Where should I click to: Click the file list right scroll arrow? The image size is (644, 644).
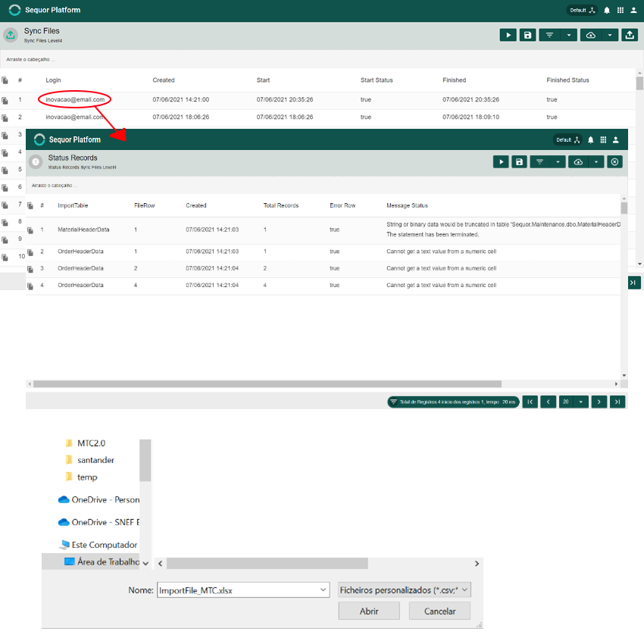477,564
